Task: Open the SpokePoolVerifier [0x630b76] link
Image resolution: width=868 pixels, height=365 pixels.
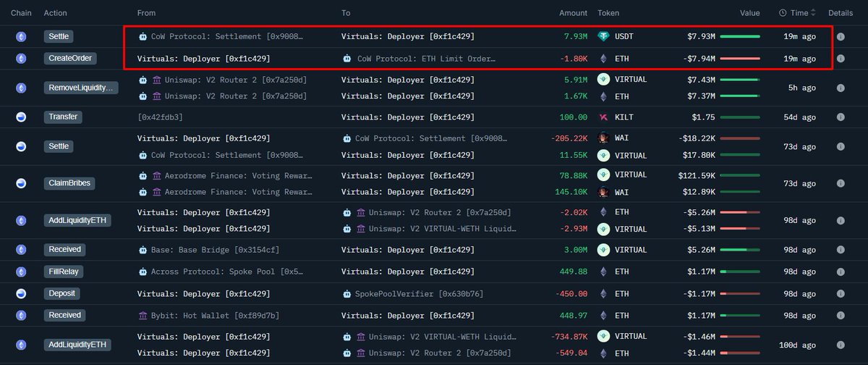Action: (x=420, y=294)
